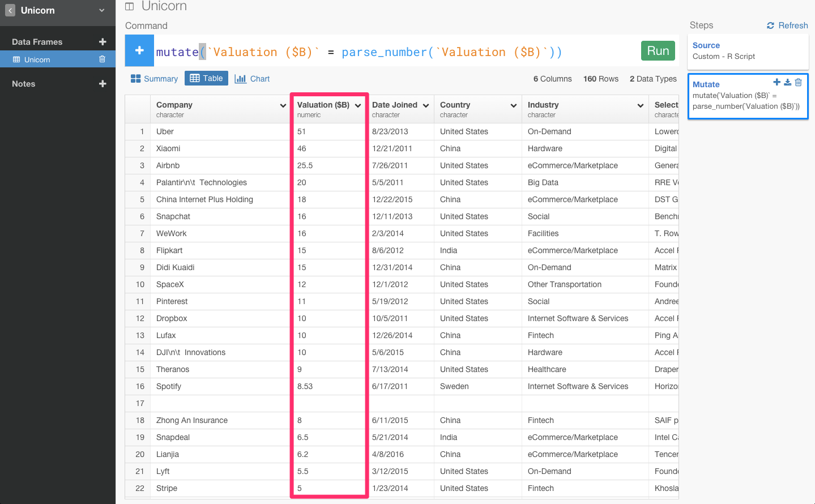Viewport: 815px width, 504px height.
Task: Click the Company column header
Action: pyautogui.click(x=220, y=109)
